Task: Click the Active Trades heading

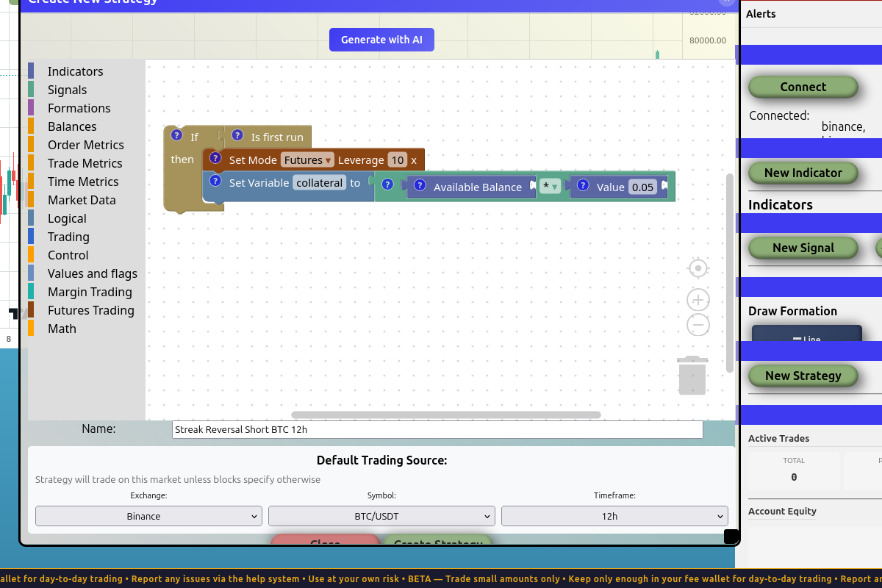Action: click(x=778, y=438)
